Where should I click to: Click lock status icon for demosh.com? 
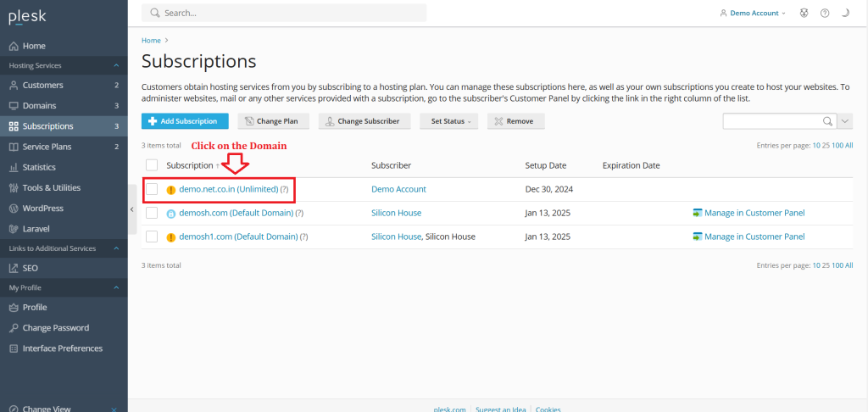coord(171,214)
